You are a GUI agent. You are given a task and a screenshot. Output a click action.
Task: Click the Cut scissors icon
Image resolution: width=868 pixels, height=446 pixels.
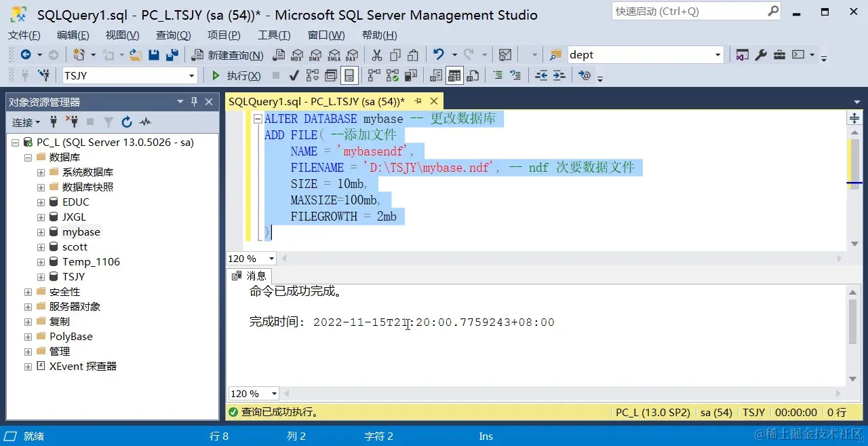[x=376, y=55]
